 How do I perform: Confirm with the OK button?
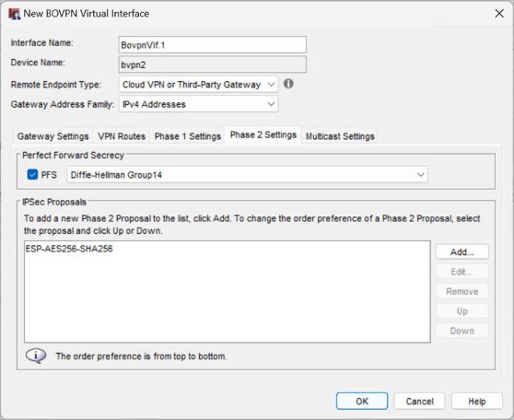(362, 401)
